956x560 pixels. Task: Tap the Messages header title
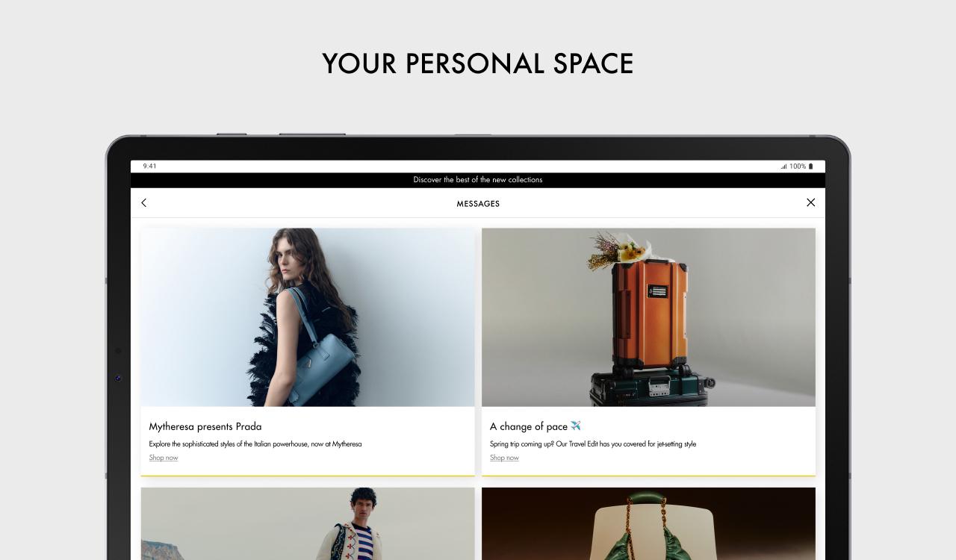478,203
